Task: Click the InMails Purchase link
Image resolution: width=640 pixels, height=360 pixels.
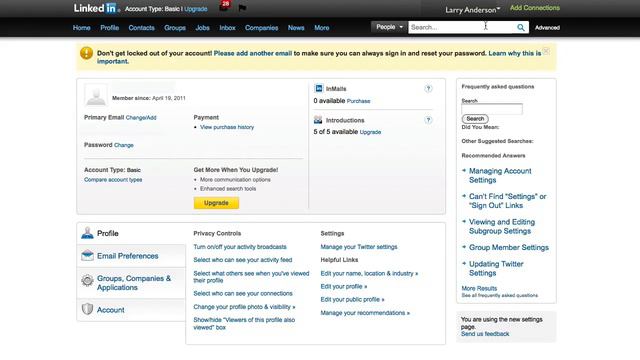Action: [358, 101]
